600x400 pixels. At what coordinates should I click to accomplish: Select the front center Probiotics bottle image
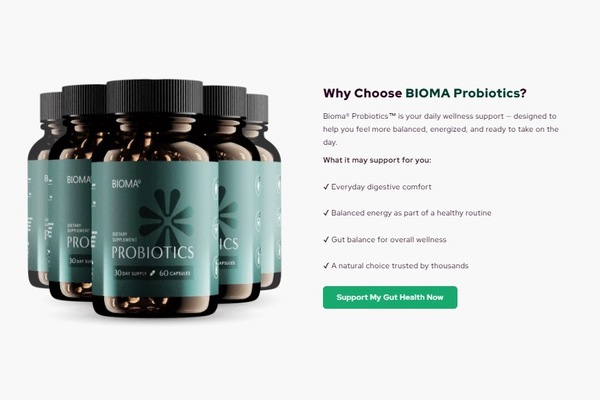(x=155, y=198)
